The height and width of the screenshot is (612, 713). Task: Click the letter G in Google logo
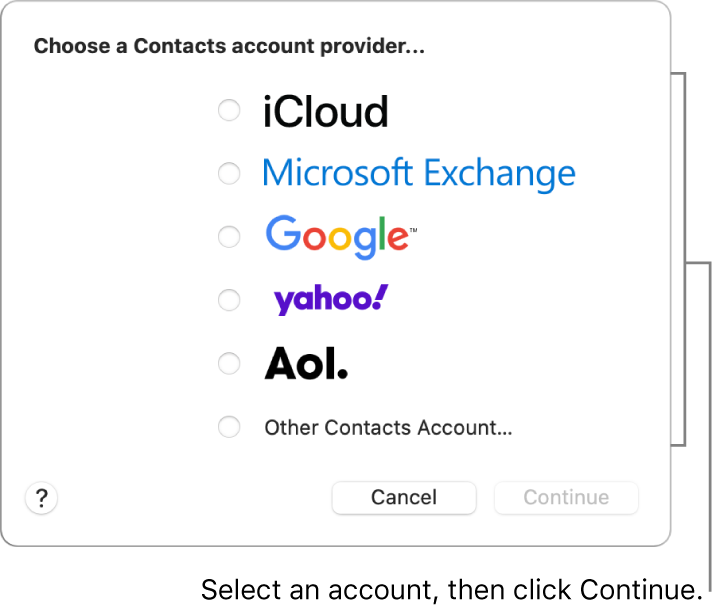coord(283,233)
